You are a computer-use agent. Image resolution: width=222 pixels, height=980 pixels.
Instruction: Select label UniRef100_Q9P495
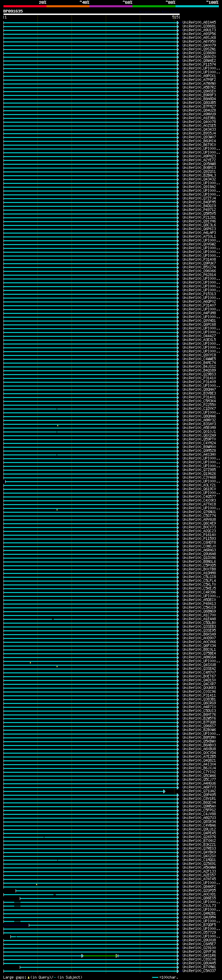click(x=199, y=795)
